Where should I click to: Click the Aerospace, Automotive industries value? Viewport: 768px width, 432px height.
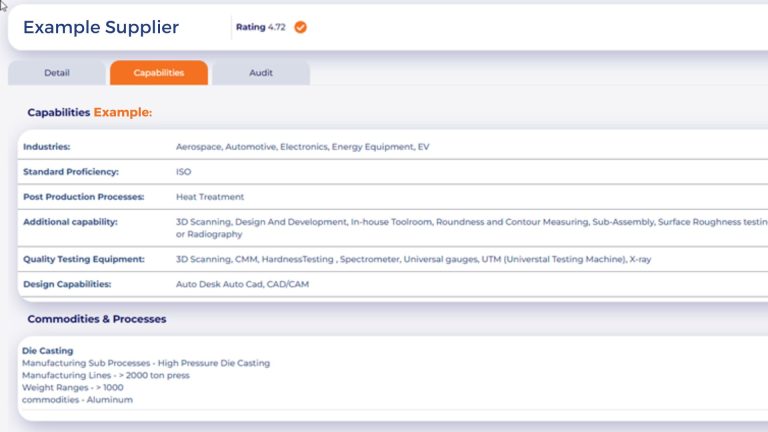tap(302, 147)
